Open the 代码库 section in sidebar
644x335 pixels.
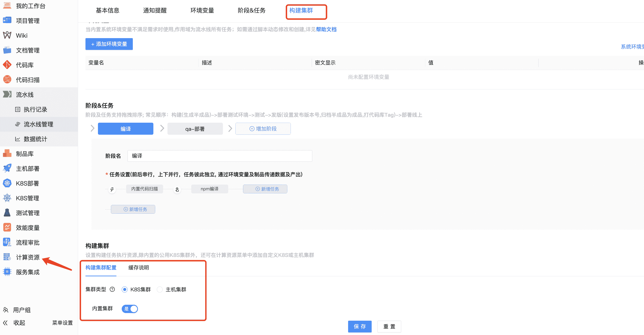coord(24,65)
